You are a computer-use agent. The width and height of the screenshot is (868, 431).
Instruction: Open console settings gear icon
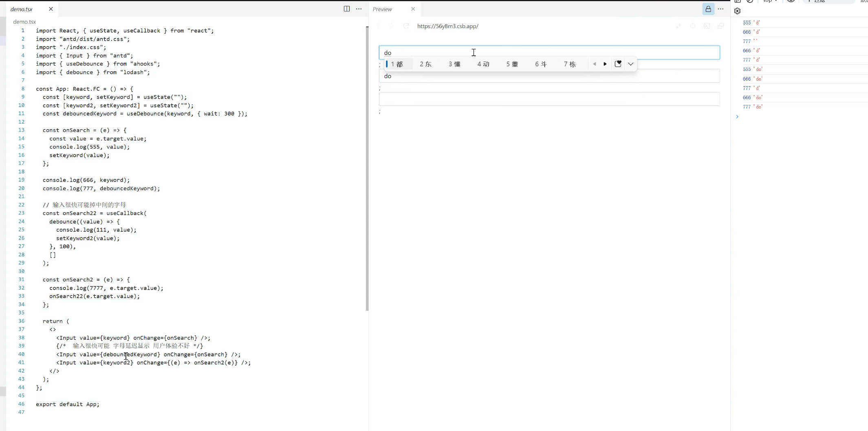tap(738, 11)
